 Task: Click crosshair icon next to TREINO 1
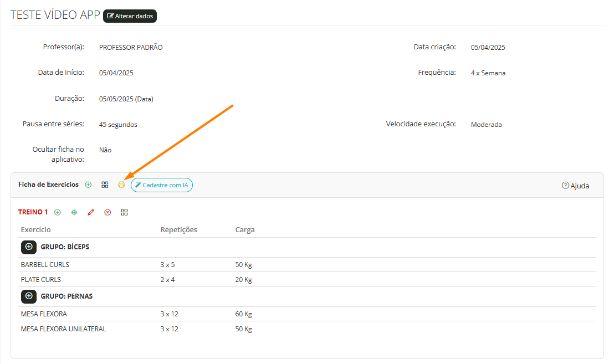[74, 212]
